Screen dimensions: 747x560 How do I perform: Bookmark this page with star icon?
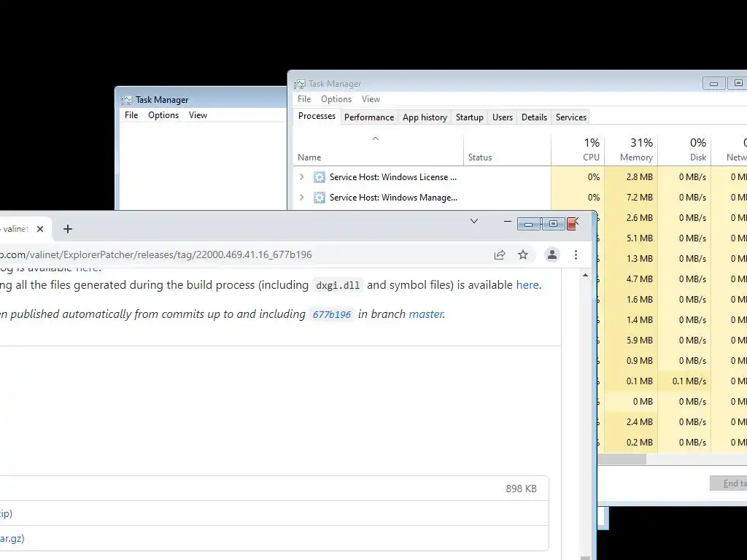(523, 254)
